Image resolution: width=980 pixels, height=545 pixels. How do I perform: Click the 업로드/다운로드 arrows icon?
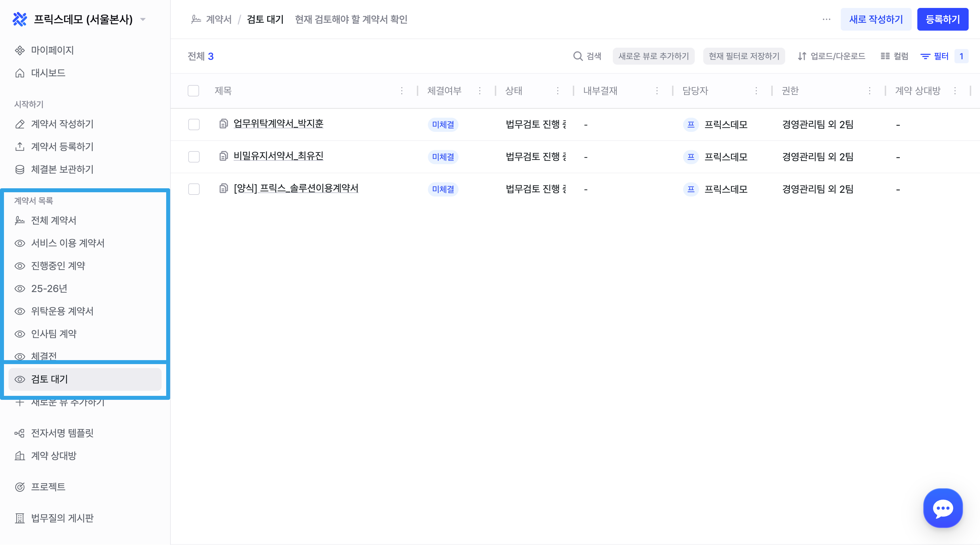[802, 56]
